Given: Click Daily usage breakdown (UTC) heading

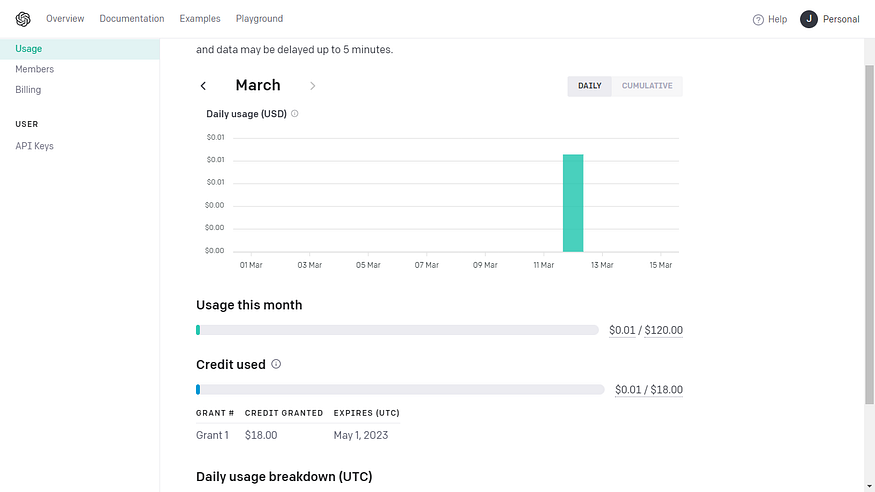Looking at the screenshot, I should [284, 477].
